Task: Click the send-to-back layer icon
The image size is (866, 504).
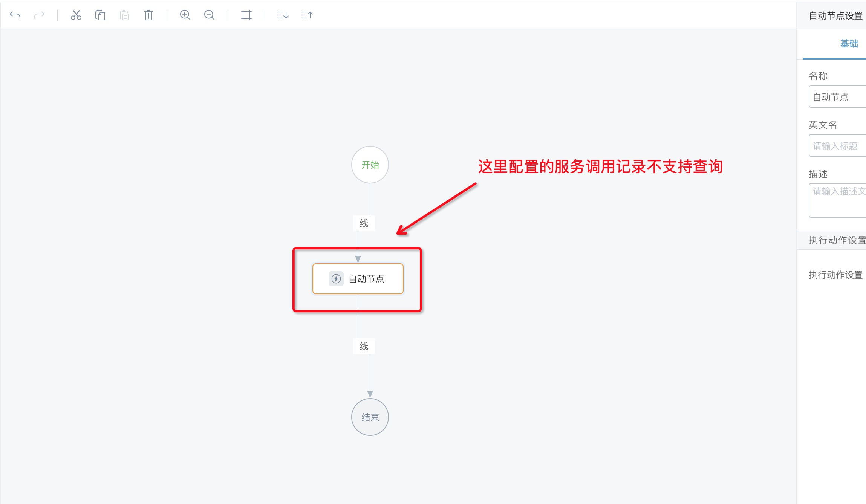Action: (283, 15)
